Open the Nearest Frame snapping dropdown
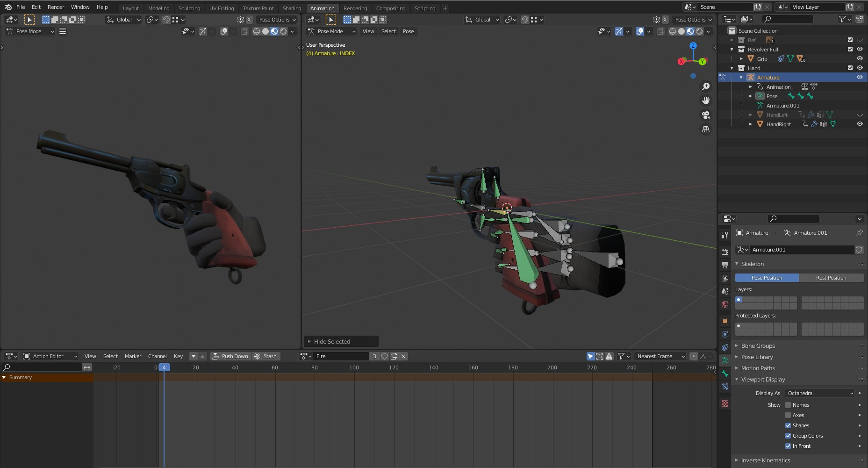 (x=660, y=356)
